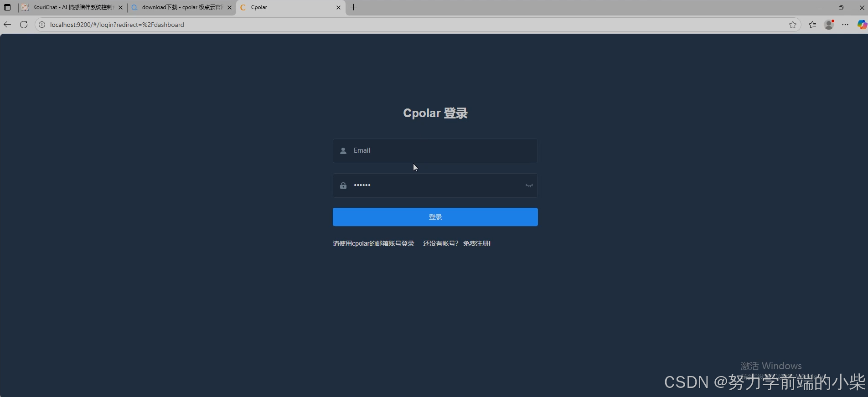Close the Cpolar tab
This screenshot has width=868, height=397.
pyautogui.click(x=338, y=7)
